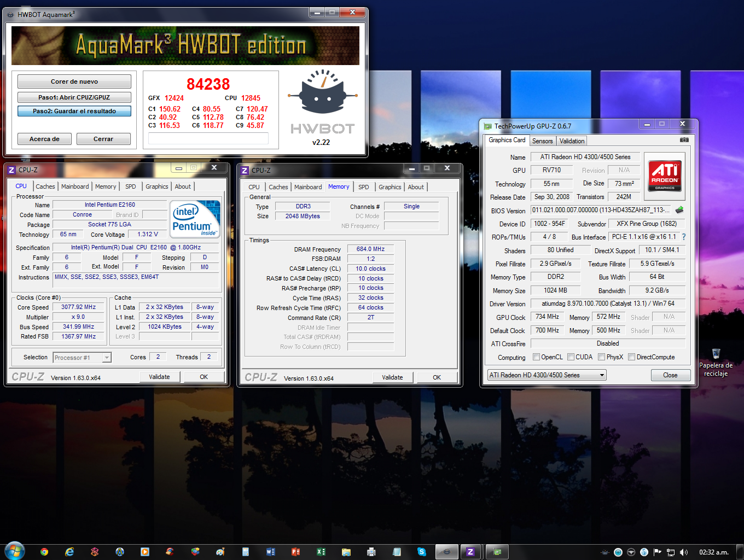The width and height of the screenshot is (744, 560).
Task: Click Validate in the right CPU-Z window
Action: [x=392, y=377]
